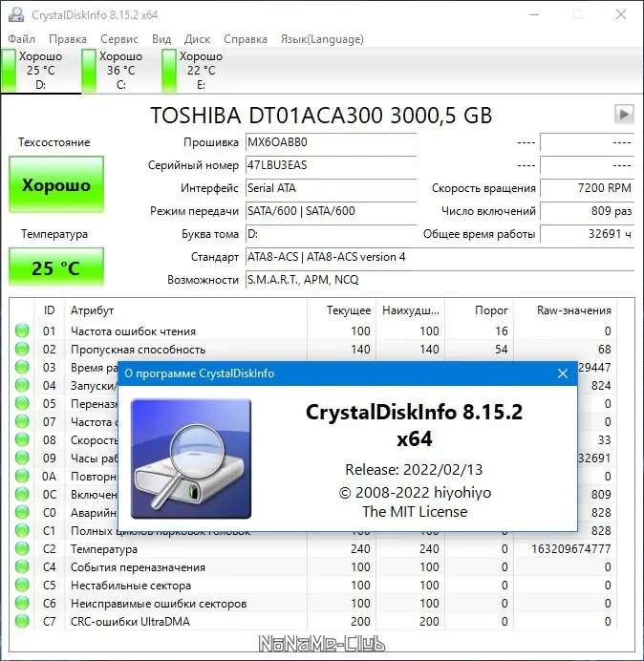Select the CRC-ошибки UltraDMA row
Screen dimensions: 644x661
click(x=312, y=622)
